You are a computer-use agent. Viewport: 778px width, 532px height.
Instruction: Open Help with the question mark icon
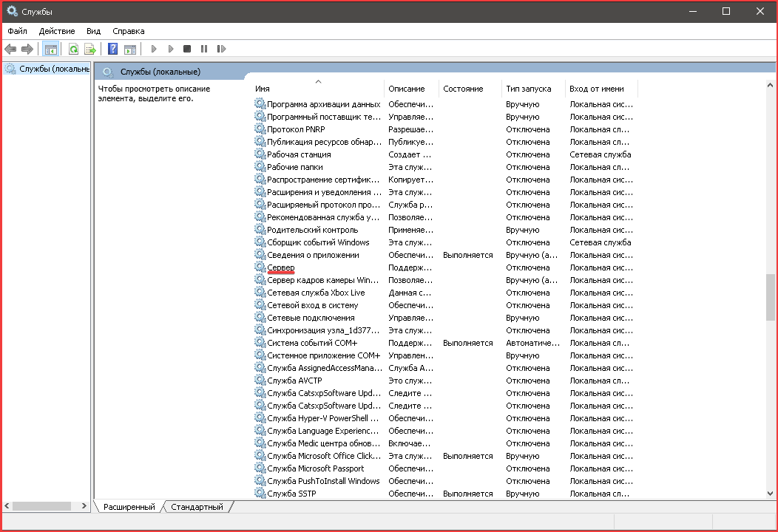tap(113, 49)
